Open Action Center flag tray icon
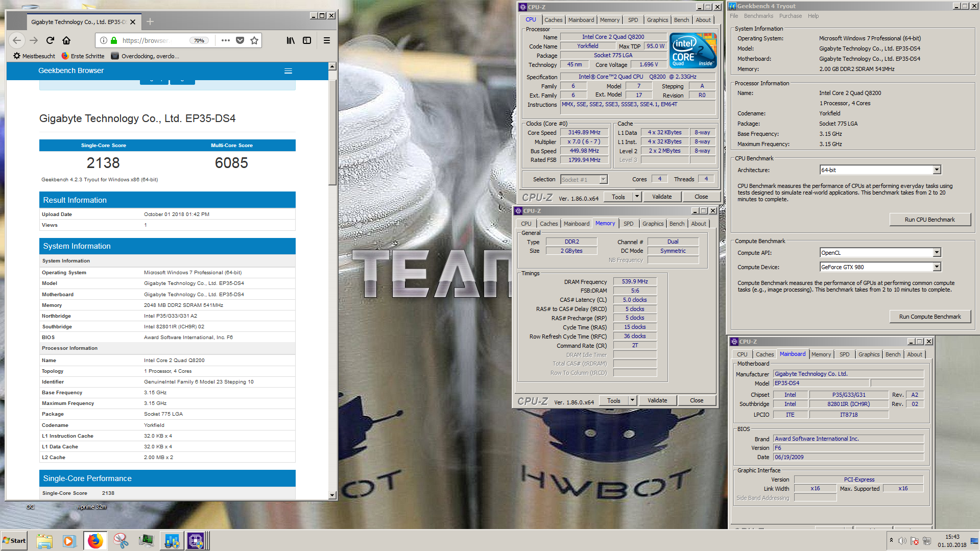The image size is (980, 551). [915, 541]
